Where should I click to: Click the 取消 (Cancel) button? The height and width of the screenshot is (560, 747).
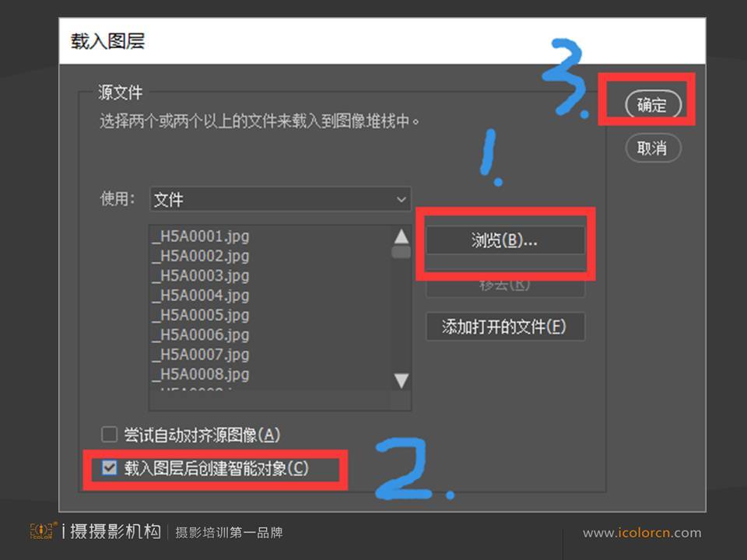652,148
